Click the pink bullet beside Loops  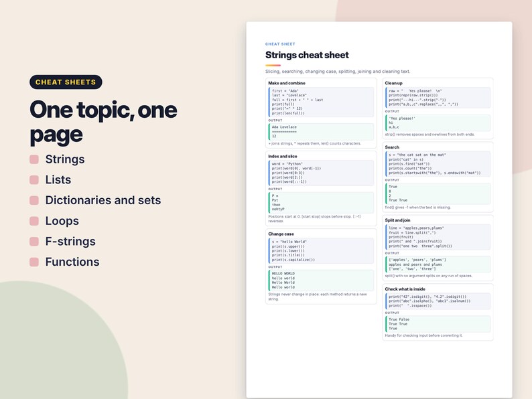click(x=34, y=222)
